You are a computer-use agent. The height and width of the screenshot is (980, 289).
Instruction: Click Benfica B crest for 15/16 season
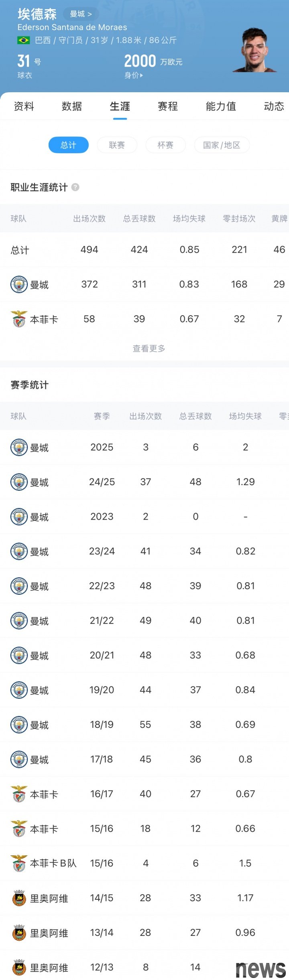tap(19, 864)
